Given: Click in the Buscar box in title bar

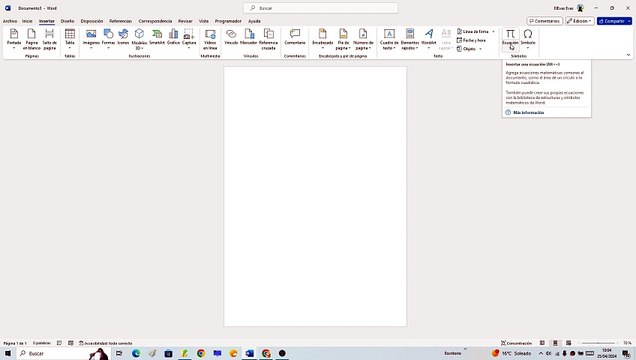Looking at the screenshot, I should tap(320, 8).
